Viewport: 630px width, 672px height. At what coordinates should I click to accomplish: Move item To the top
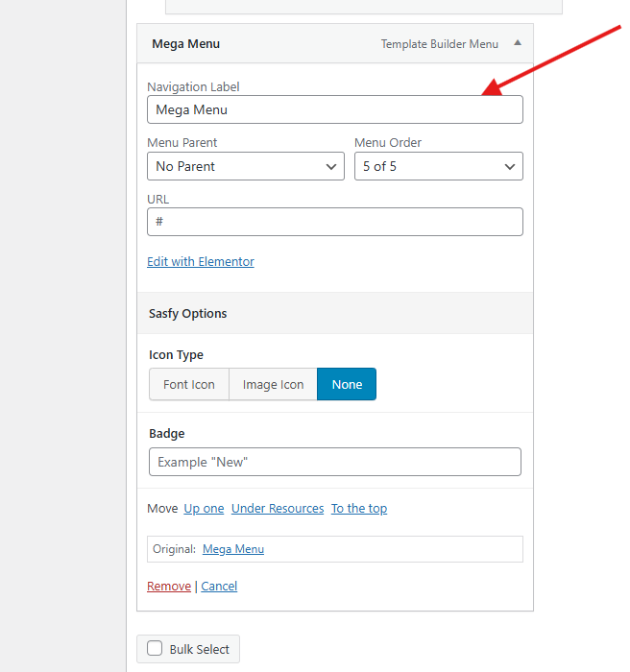click(x=359, y=508)
